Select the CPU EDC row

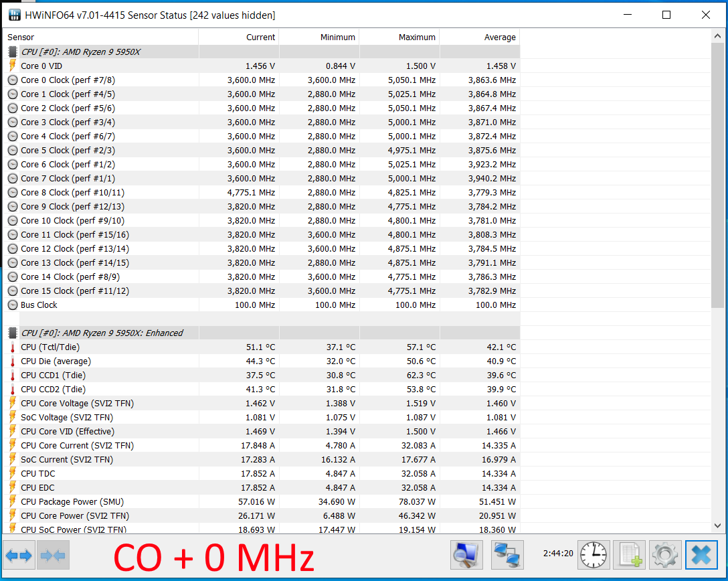point(262,487)
